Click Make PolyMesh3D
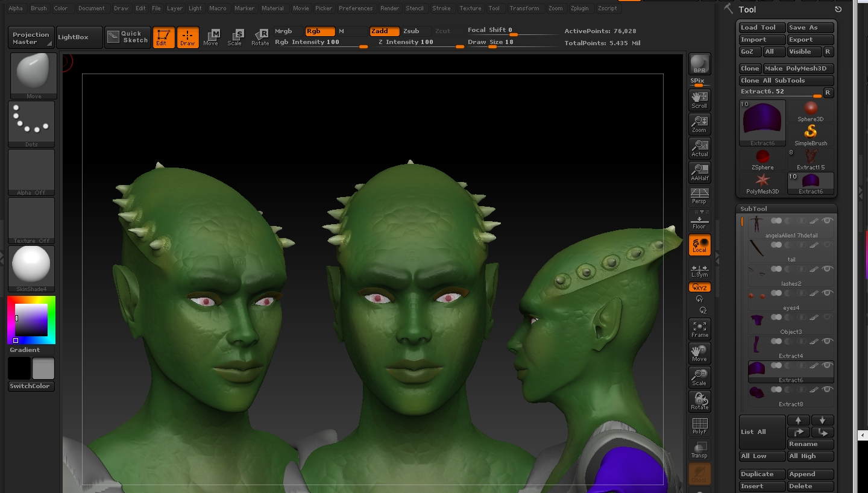868x493 pixels. point(799,69)
